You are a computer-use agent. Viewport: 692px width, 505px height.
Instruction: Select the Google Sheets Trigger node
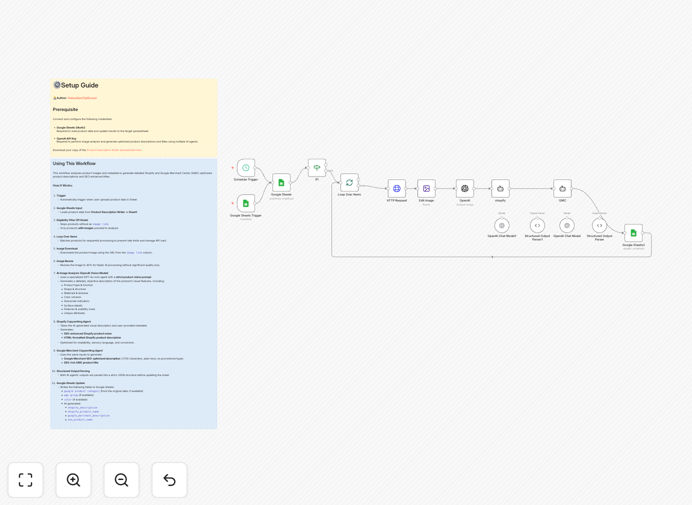click(246, 204)
